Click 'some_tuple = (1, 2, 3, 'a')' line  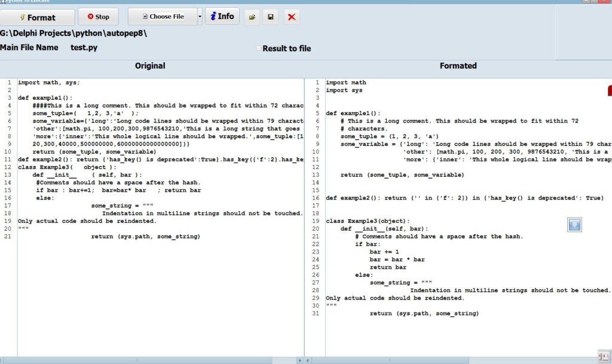pos(390,136)
